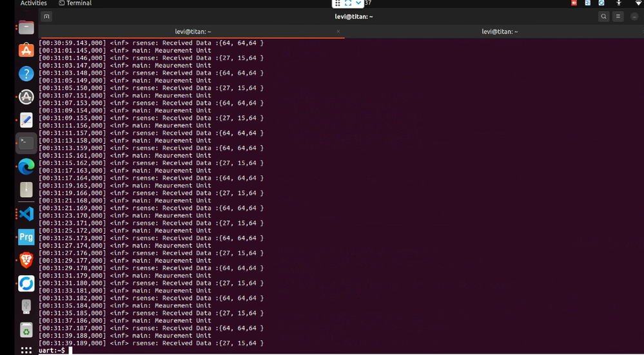Select the Meaurement Unit line at 00:31:01.145,000
Screen dimensions: 644x355
(x=125, y=50)
